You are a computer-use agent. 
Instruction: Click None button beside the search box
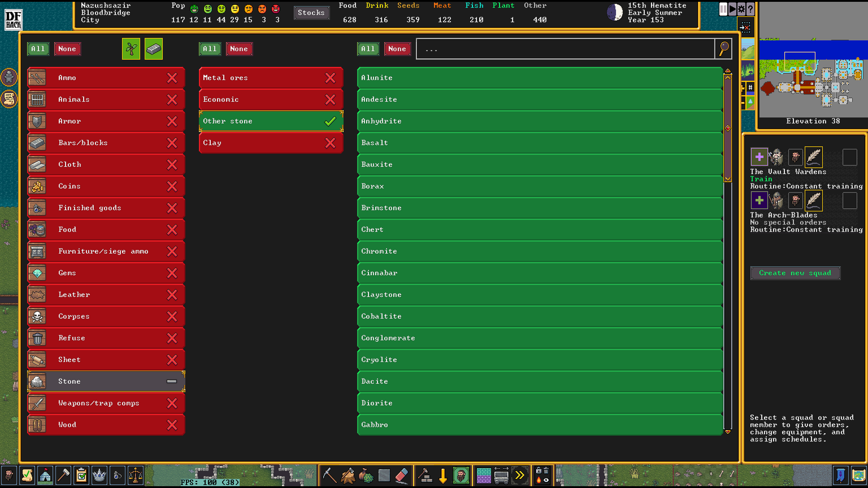coord(397,49)
